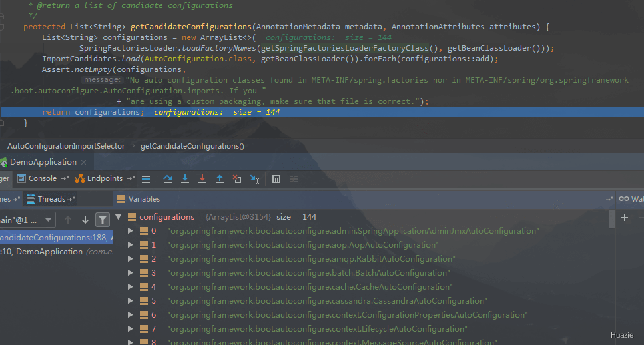Click Assert.notEmpty call in the code
Image resolution: width=644 pixels, height=345 pixels.
click(x=77, y=69)
